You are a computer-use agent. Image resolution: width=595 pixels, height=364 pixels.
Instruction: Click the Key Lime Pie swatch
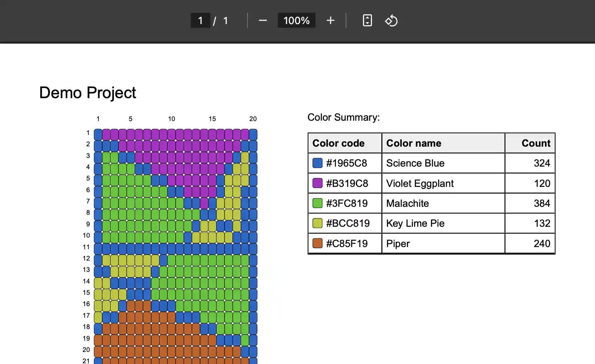point(317,223)
